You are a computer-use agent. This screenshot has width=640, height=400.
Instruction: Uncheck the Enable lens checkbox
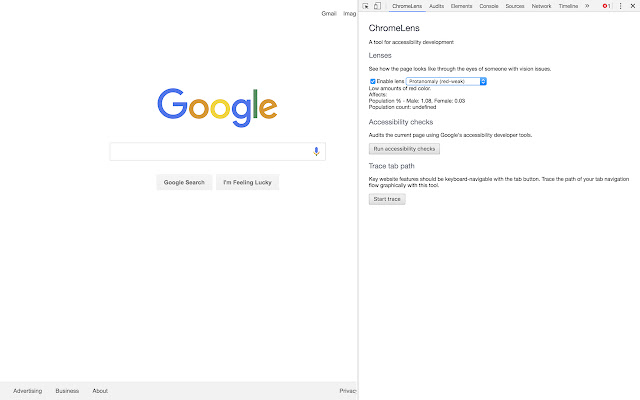372,82
